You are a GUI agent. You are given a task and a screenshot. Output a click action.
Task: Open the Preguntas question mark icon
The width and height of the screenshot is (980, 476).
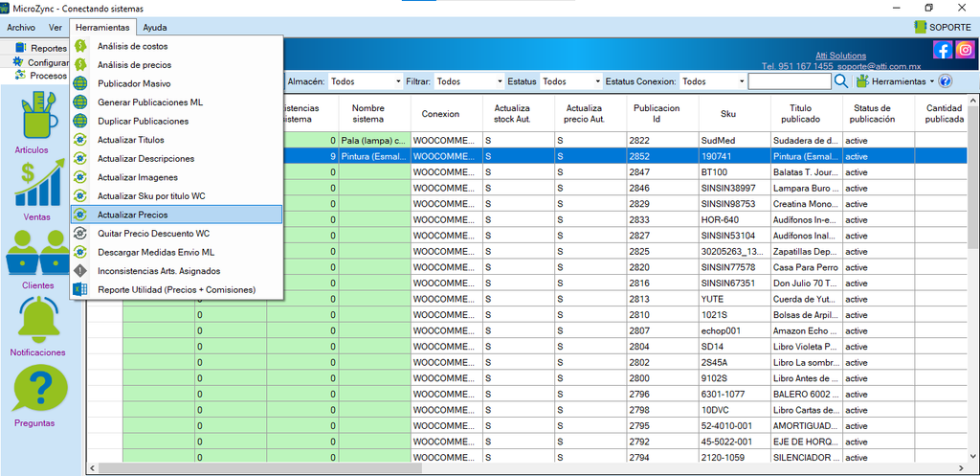coord(40,388)
